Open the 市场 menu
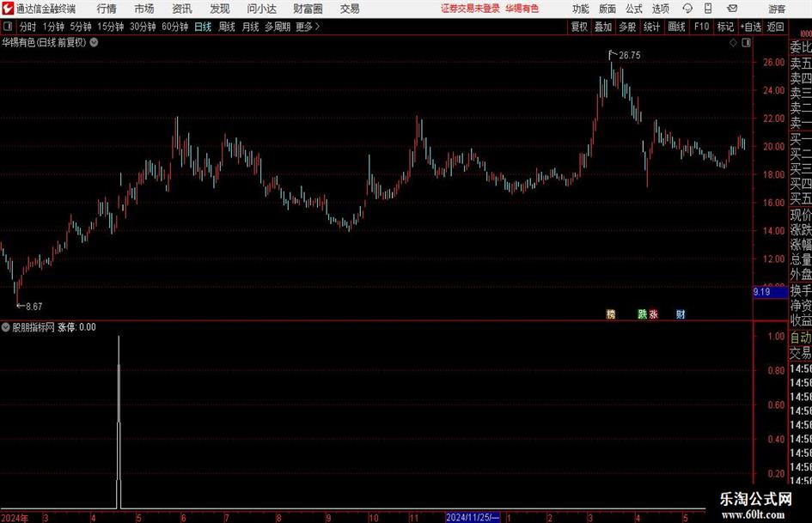 (144, 9)
